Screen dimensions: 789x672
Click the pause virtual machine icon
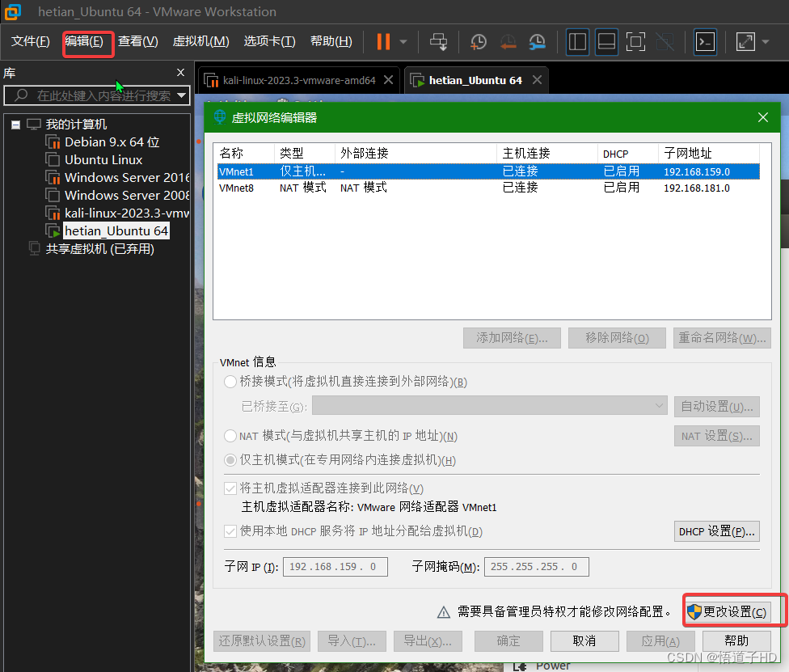coord(383,41)
